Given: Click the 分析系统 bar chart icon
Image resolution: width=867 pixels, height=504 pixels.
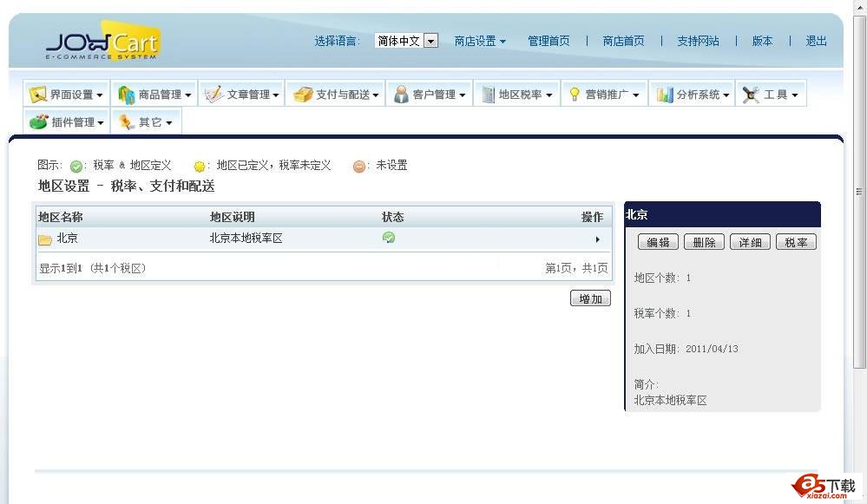Looking at the screenshot, I should click(x=665, y=95).
